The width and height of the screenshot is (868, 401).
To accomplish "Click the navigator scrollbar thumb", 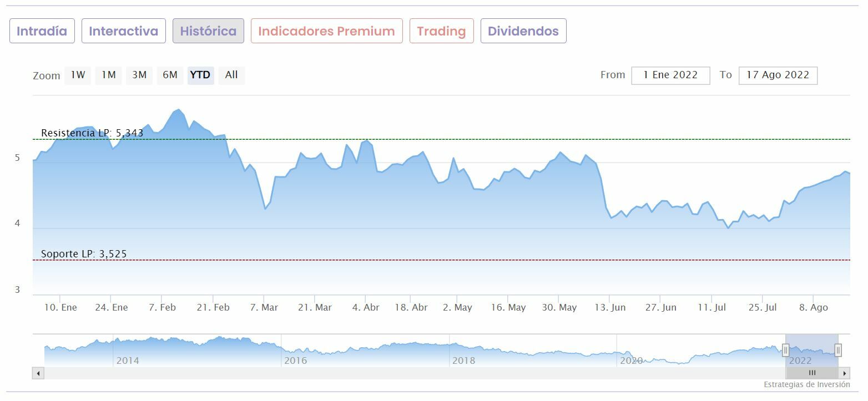I will (812, 373).
